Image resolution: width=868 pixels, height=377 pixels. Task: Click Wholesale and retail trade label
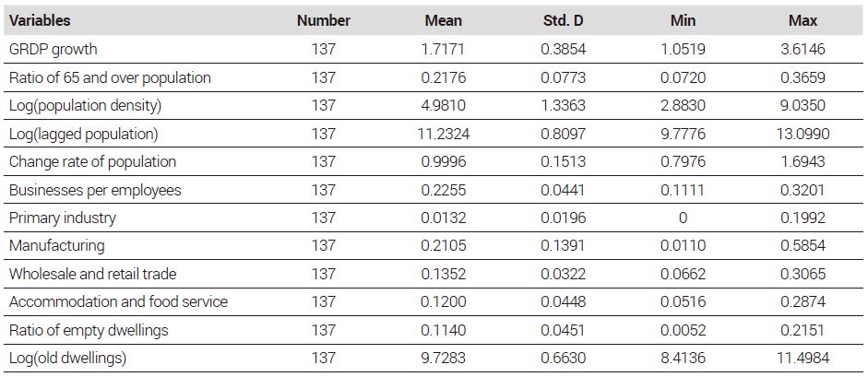tap(93, 274)
